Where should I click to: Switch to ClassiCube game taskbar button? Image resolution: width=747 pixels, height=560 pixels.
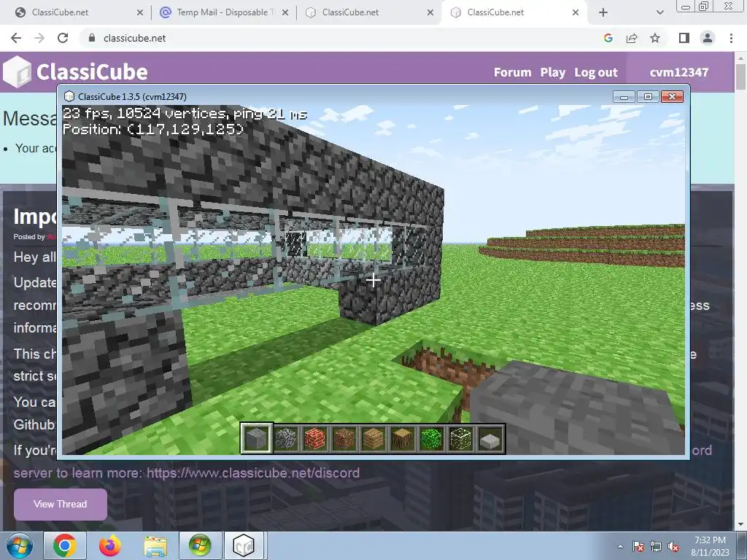tap(244, 545)
